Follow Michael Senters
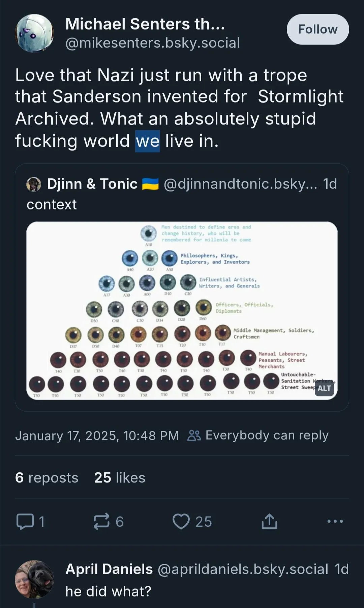 point(317,29)
